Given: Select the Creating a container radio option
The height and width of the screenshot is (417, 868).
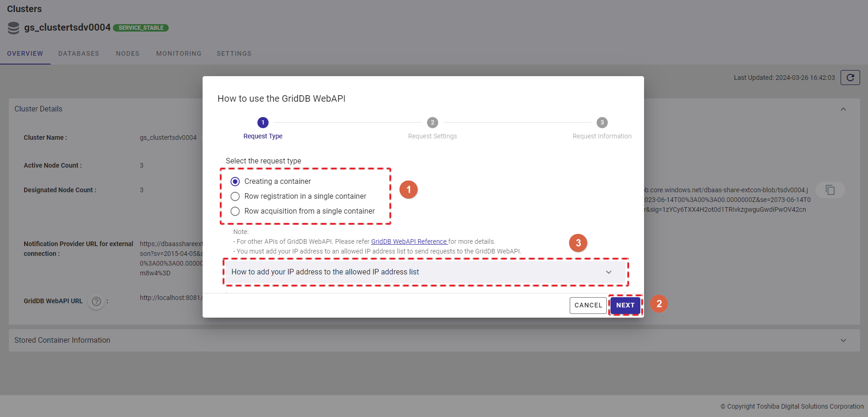Looking at the screenshot, I should coord(235,182).
